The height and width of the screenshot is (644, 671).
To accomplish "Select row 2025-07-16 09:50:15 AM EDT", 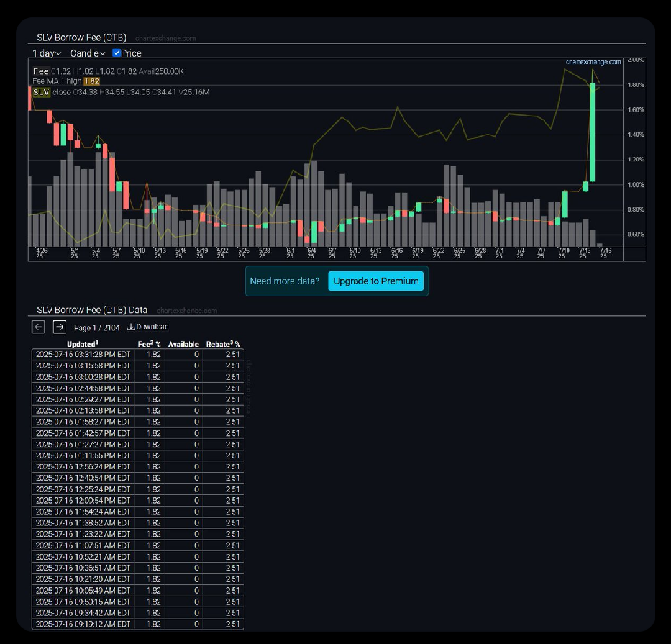I will (x=138, y=602).
